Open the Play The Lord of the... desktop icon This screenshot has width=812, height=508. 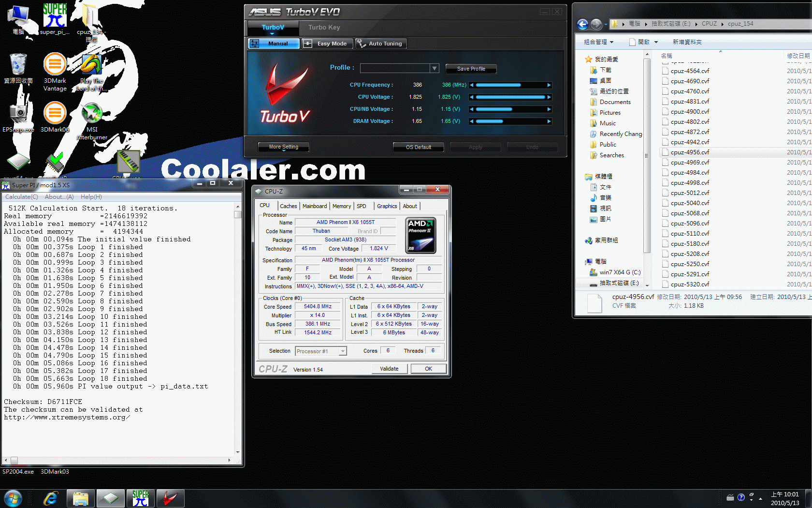[91, 72]
